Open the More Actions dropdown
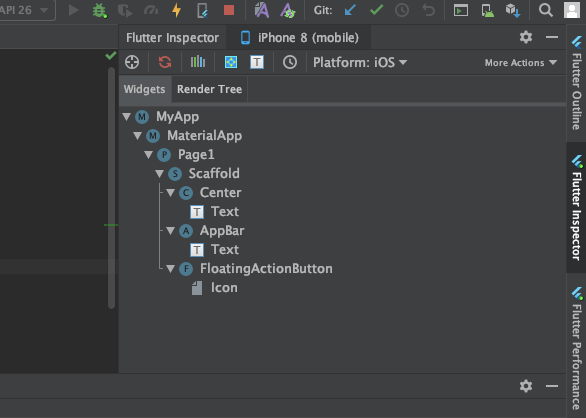 click(x=521, y=63)
